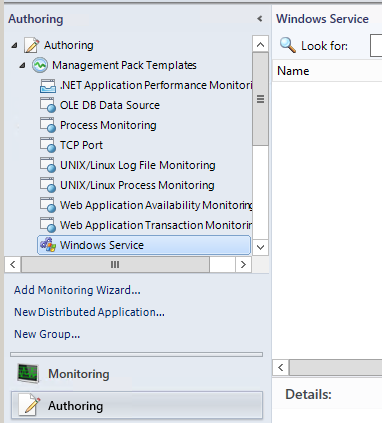
Task: Click results pane scroll left arrow
Action: 281,368
